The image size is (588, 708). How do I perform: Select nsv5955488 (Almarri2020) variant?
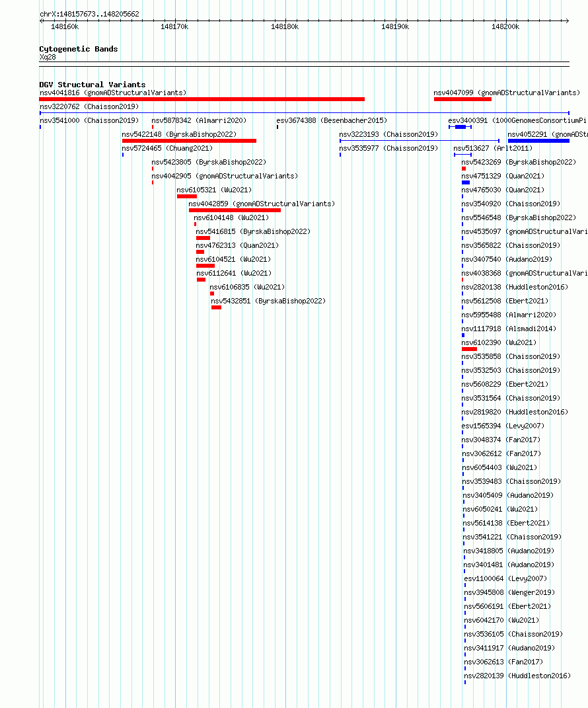[x=509, y=315]
